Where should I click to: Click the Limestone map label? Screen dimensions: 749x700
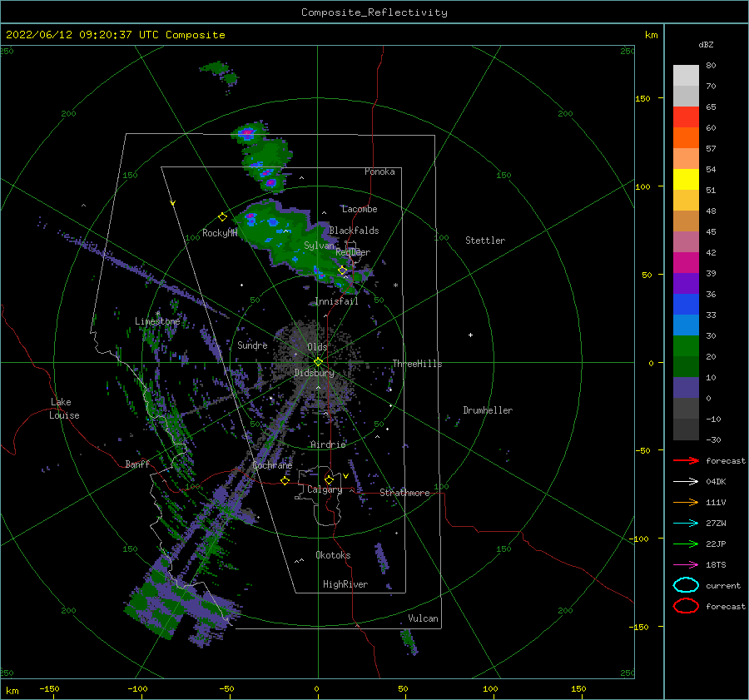point(157,321)
